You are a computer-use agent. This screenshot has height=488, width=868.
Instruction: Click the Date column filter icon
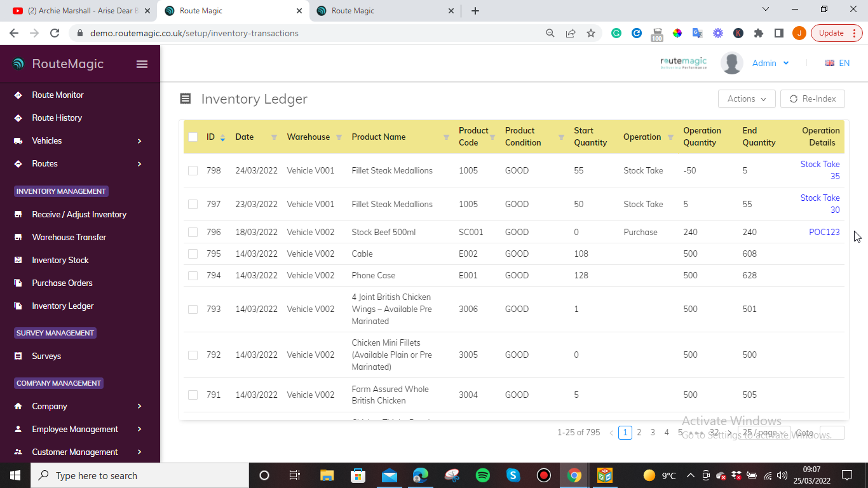pos(274,137)
